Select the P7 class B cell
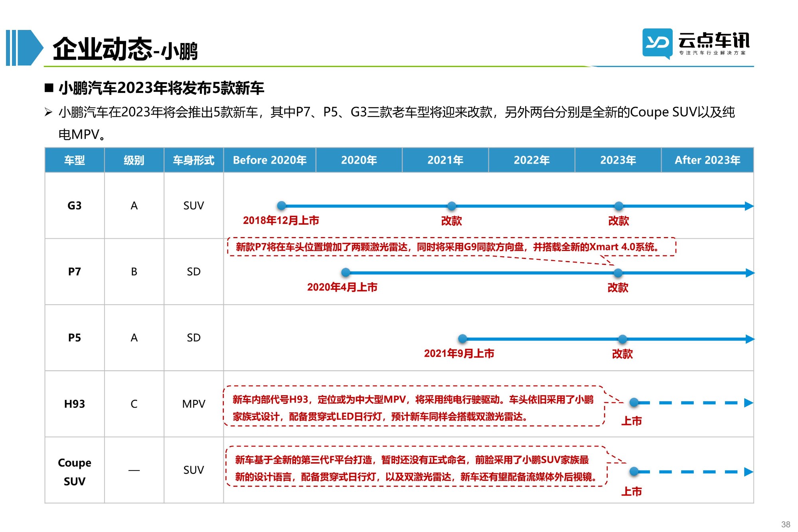 pos(134,272)
